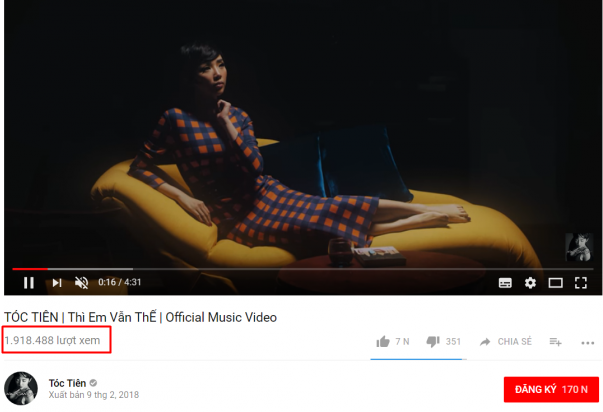Viewport: 603px width, 412px height.
Task: Open the Tóc Tiên channel name link
Action: click(x=67, y=383)
